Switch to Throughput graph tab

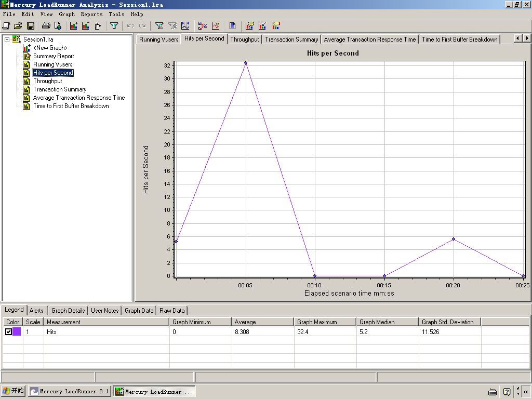[x=244, y=39]
